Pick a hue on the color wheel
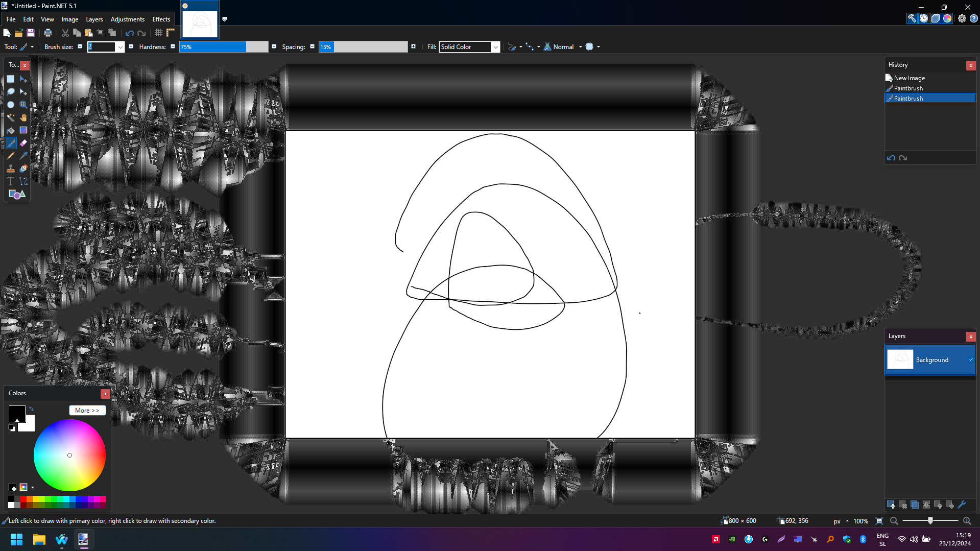 69,456
